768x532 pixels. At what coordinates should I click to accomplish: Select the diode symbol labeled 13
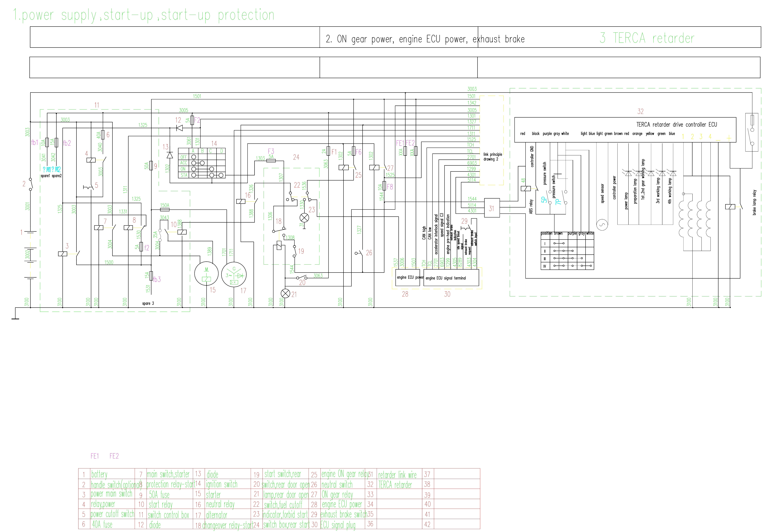(170, 155)
